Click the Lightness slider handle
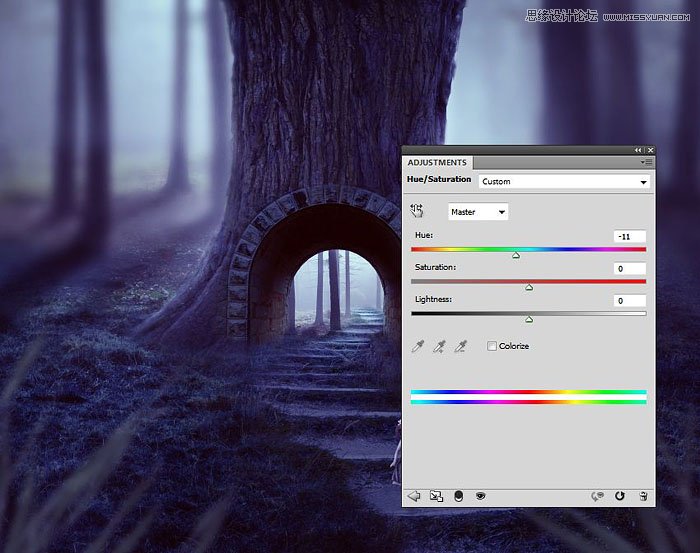 point(529,320)
